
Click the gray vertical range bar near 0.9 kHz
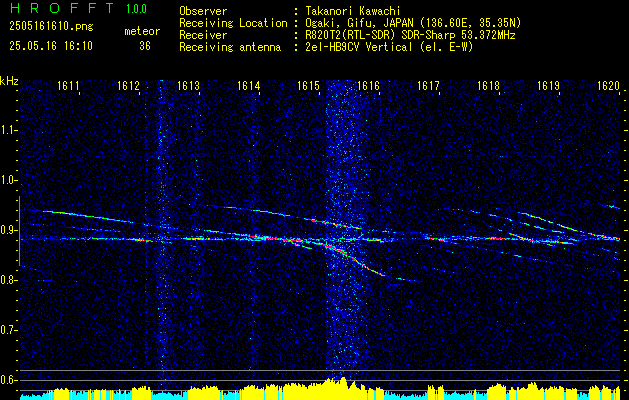coord(19,231)
